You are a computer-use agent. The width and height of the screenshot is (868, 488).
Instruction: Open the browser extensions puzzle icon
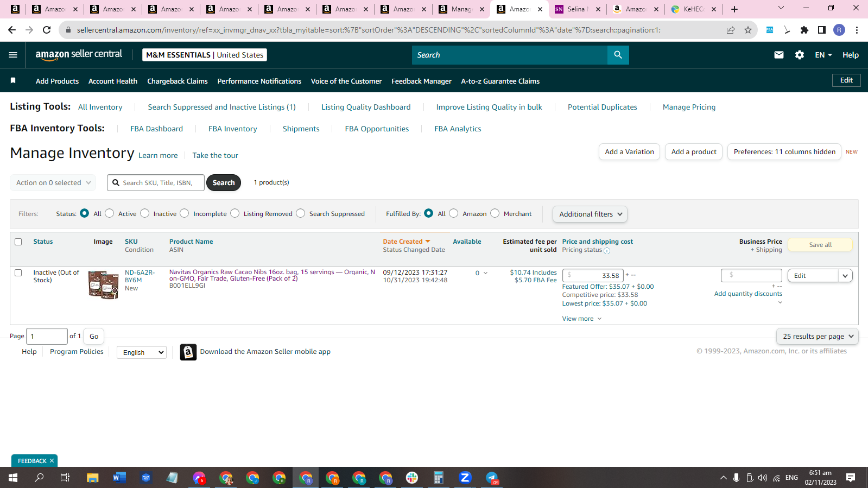[x=804, y=30]
